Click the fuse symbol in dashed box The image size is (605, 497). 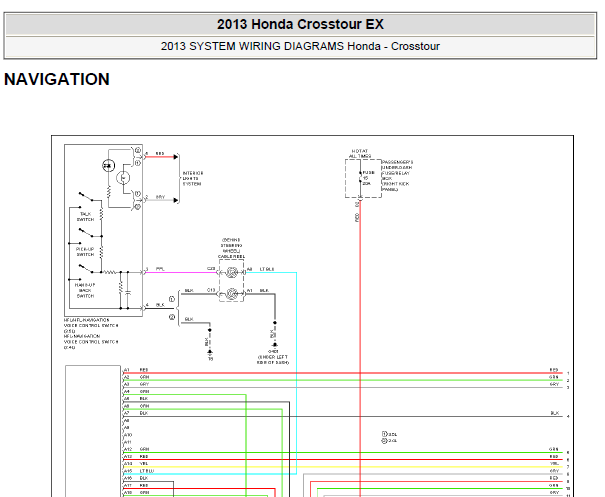360,178
